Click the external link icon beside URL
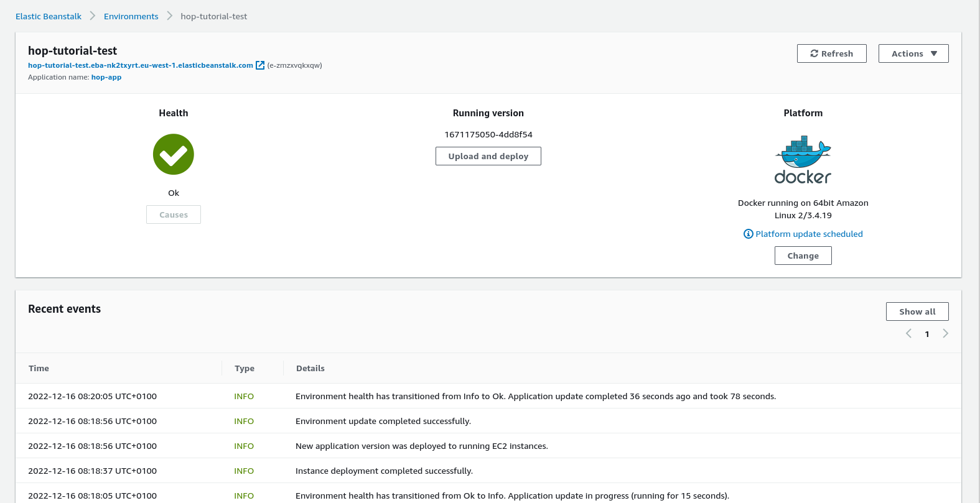The image size is (980, 503). pos(260,65)
